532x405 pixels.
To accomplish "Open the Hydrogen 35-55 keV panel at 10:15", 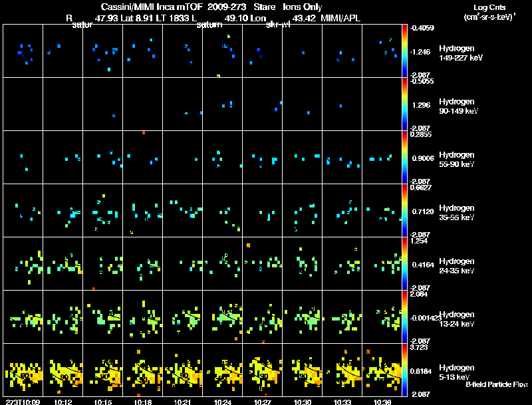I will 103,211.
